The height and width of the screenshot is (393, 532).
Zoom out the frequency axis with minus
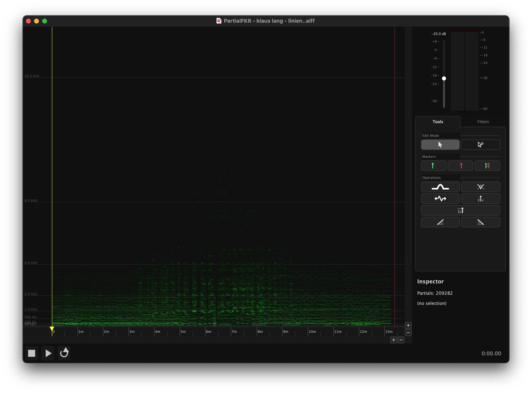pos(408,333)
